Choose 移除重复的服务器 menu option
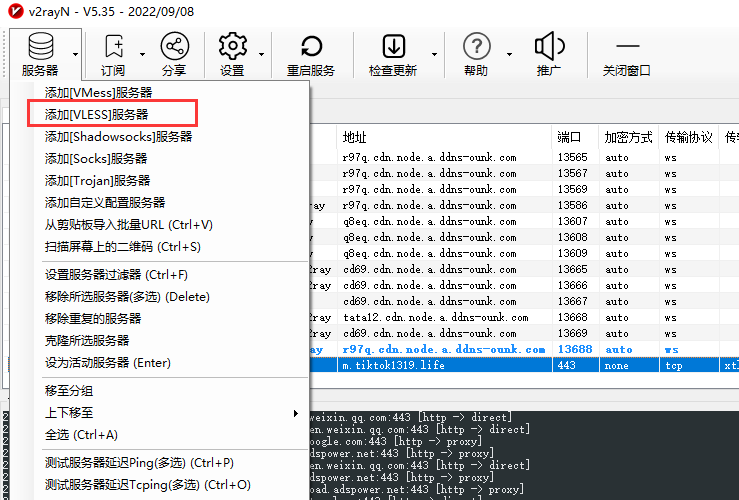This screenshot has width=739, height=500. tap(93, 318)
